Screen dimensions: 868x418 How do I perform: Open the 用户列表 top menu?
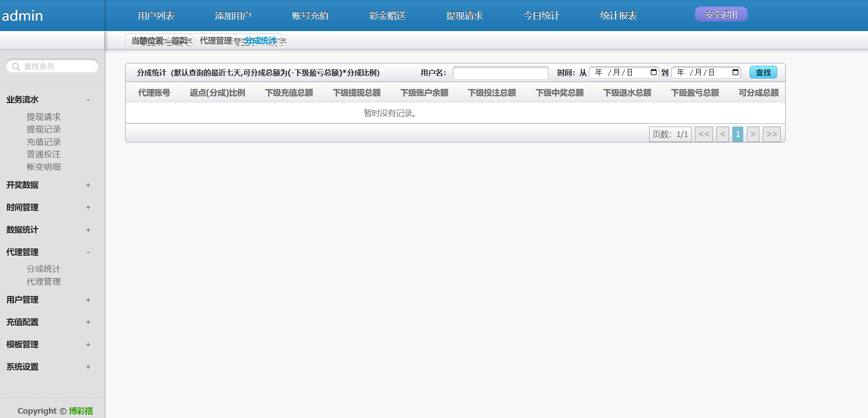156,16
